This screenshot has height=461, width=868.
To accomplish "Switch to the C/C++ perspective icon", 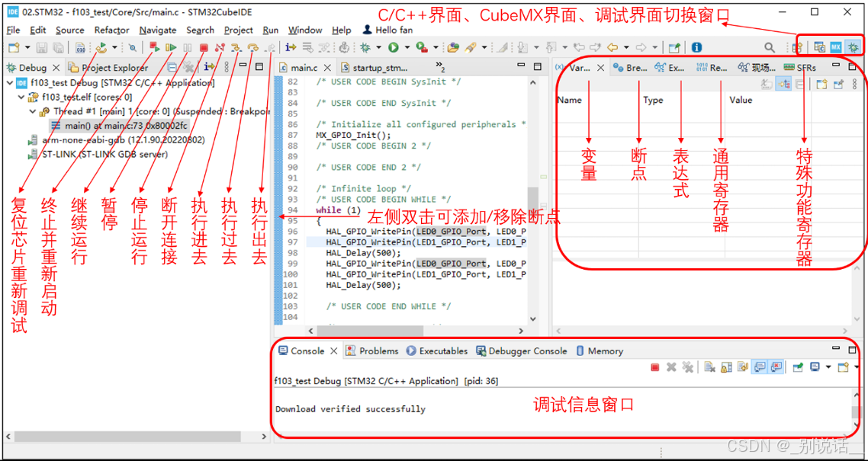I will (820, 47).
